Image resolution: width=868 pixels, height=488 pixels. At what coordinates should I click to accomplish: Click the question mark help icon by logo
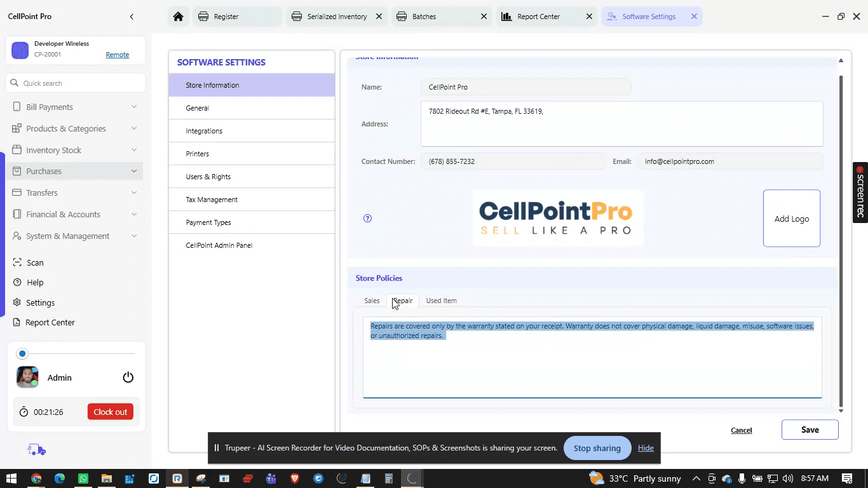367,218
